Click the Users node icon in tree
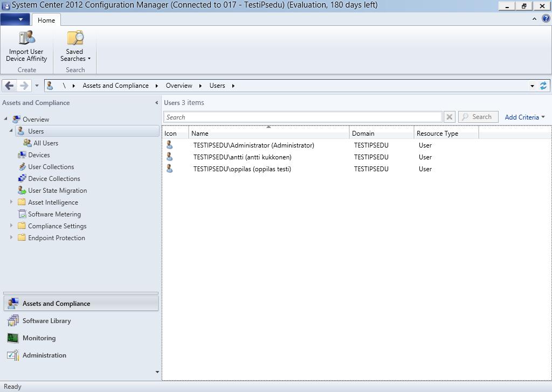This screenshot has width=552, height=392. click(x=21, y=131)
